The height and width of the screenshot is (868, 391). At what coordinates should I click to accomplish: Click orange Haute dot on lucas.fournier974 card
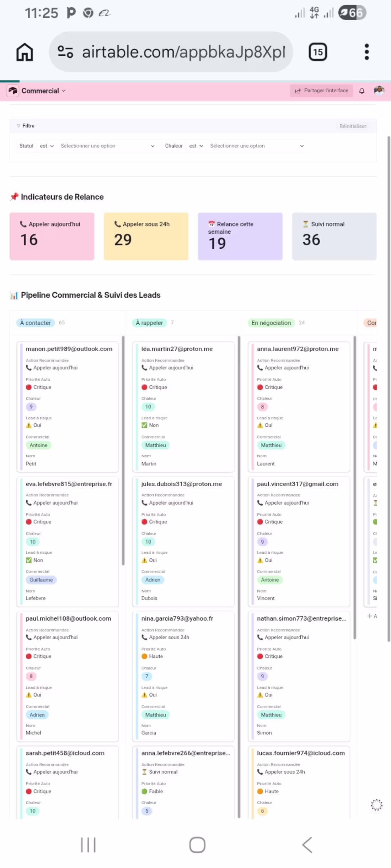pyautogui.click(x=260, y=791)
